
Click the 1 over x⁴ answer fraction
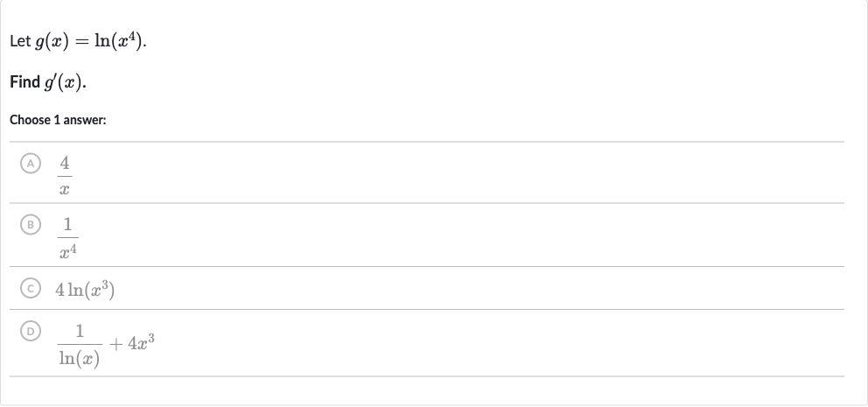[x=67, y=237]
